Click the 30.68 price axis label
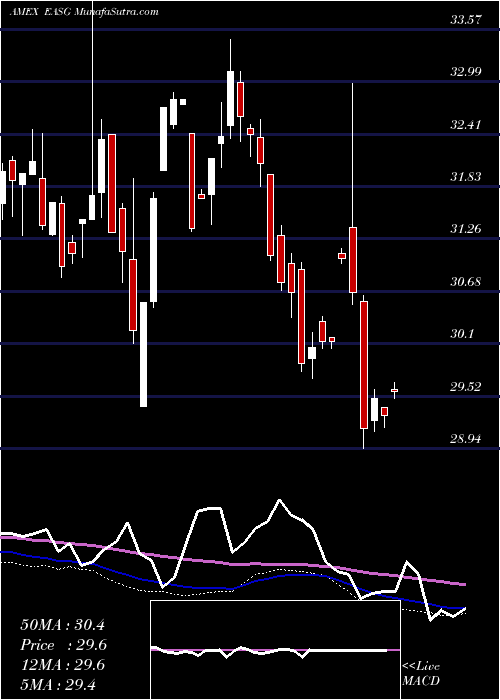Screen dimensions: 500x700 (x=466, y=282)
